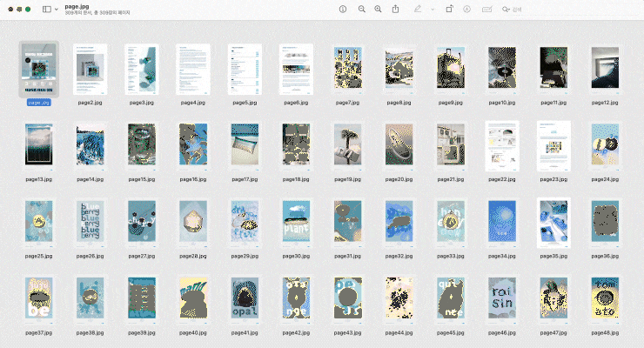The width and height of the screenshot is (644, 348).
Task: Select the page22.jpg thumbnail
Action: tap(502, 145)
